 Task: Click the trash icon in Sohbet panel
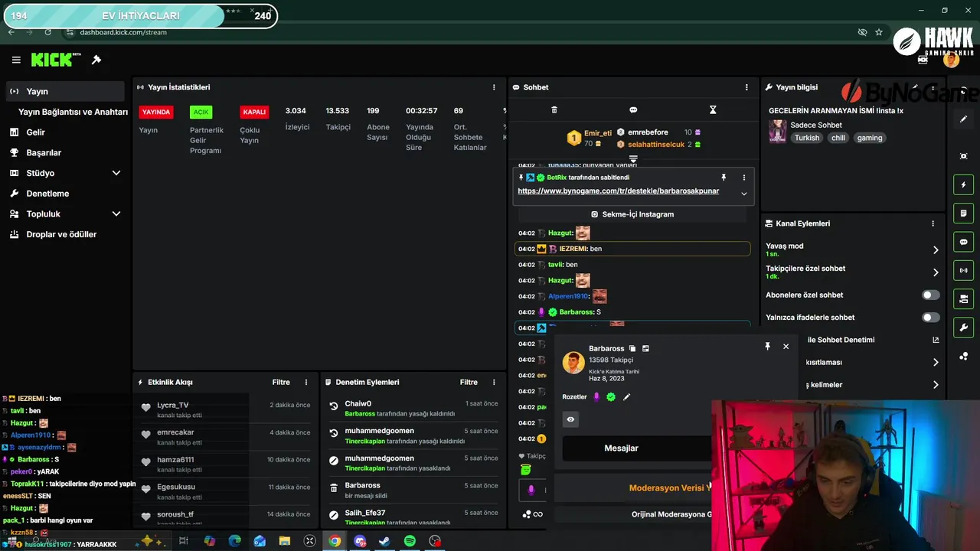point(554,110)
